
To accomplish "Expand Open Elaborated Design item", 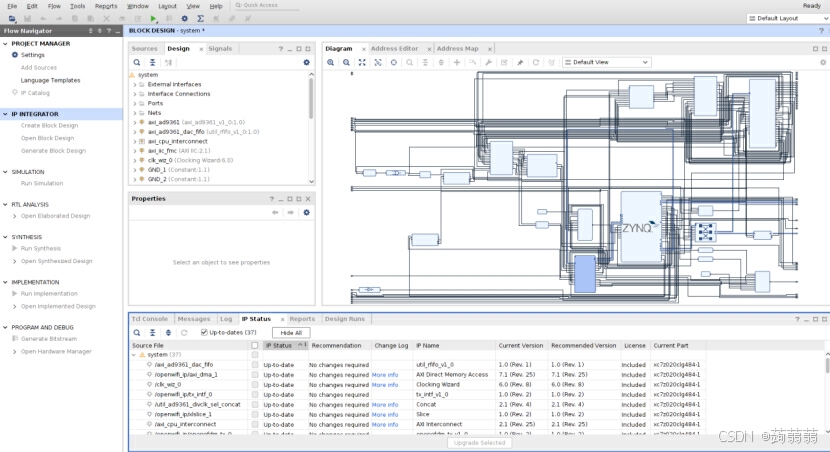I will (x=15, y=216).
